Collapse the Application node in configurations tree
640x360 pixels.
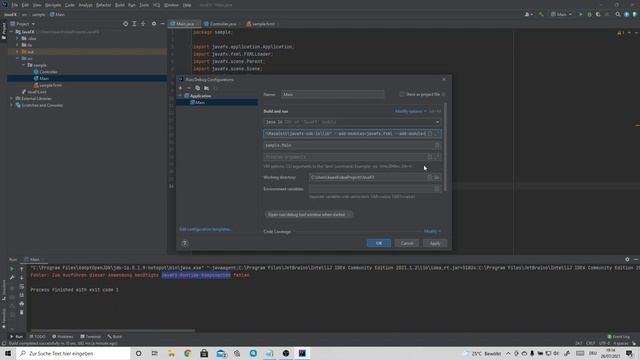coord(180,96)
